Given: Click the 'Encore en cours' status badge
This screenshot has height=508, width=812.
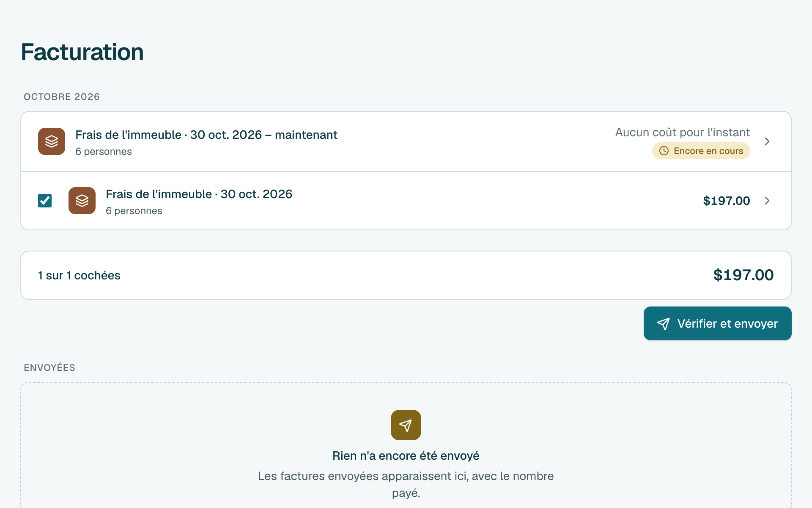Looking at the screenshot, I should (701, 151).
